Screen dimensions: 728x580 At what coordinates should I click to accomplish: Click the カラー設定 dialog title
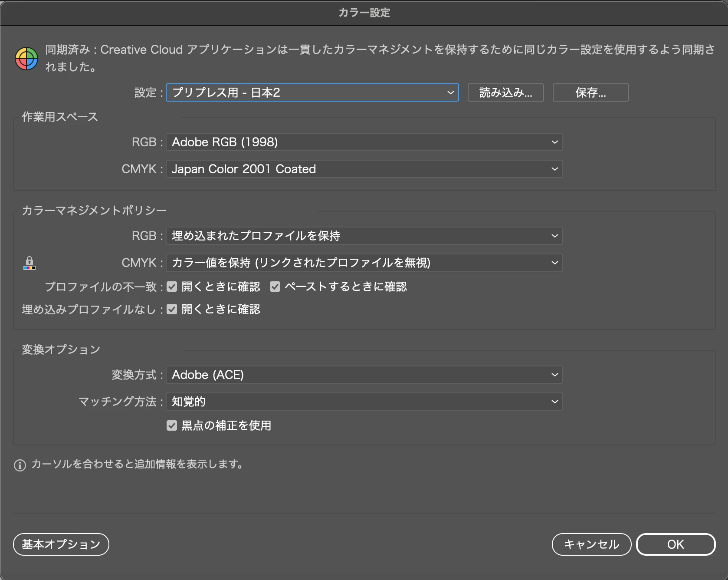pos(364,13)
